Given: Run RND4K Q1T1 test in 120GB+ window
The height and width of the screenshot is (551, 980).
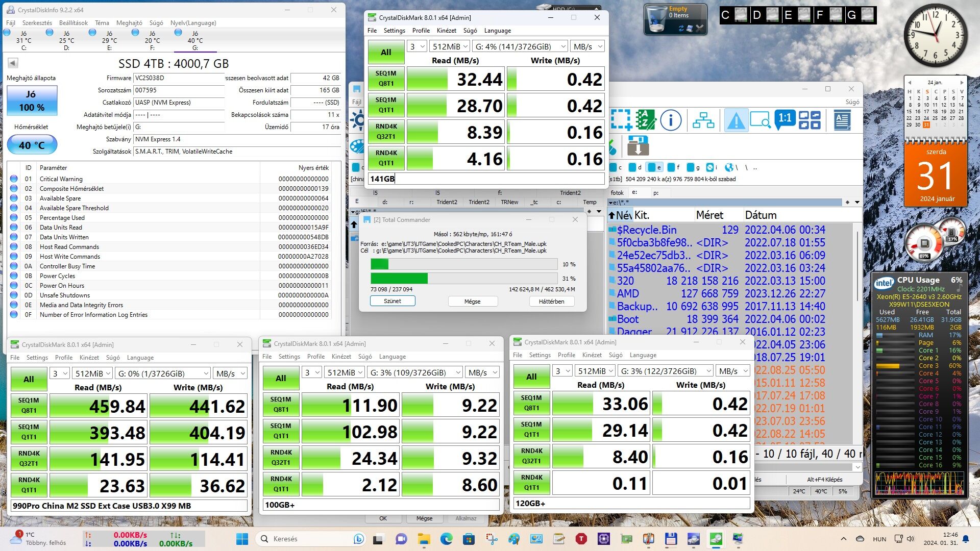Looking at the screenshot, I should pos(531,483).
